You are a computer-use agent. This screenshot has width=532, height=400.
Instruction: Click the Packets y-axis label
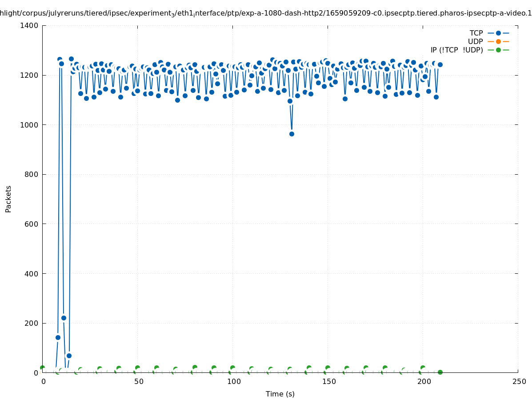(8, 199)
